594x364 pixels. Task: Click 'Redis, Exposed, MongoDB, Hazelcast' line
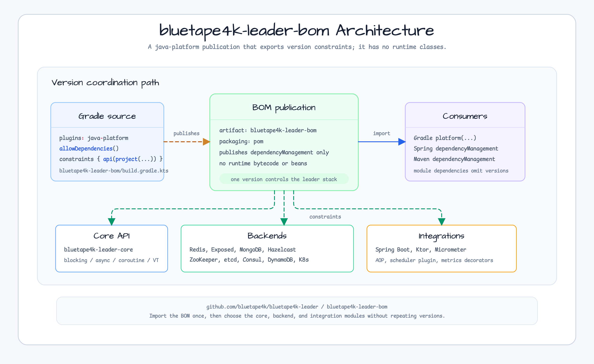(243, 250)
